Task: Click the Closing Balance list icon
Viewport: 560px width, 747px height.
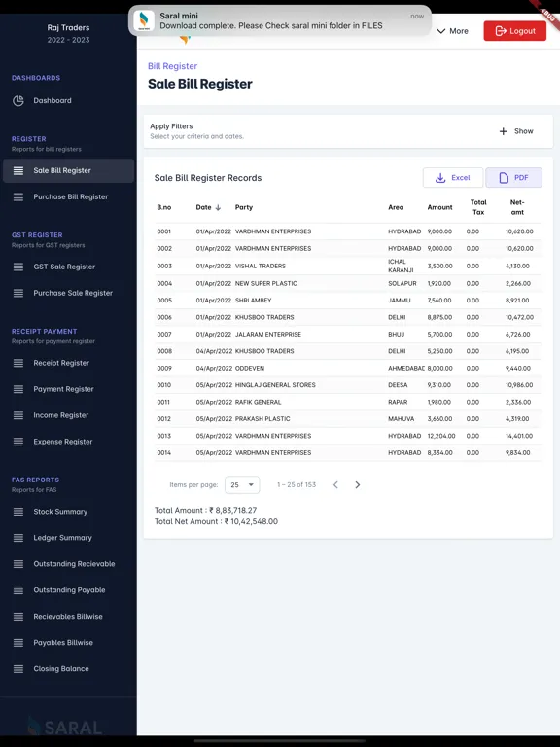Action: coord(18,669)
